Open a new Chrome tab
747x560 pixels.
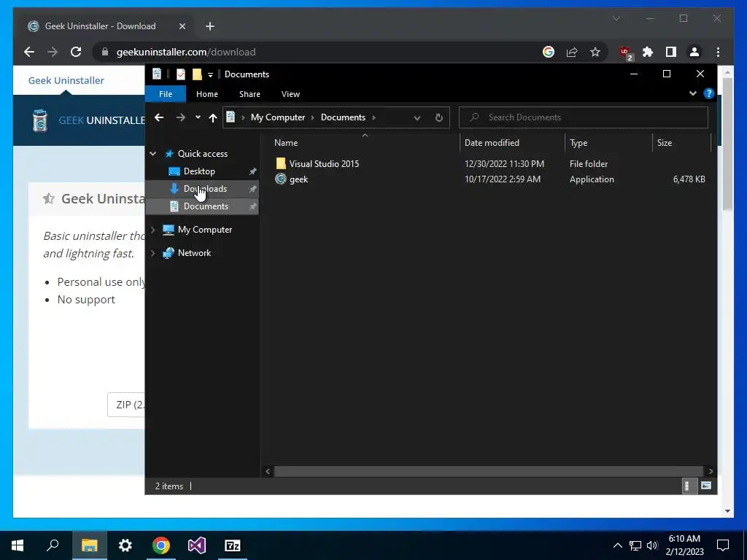[209, 26]
